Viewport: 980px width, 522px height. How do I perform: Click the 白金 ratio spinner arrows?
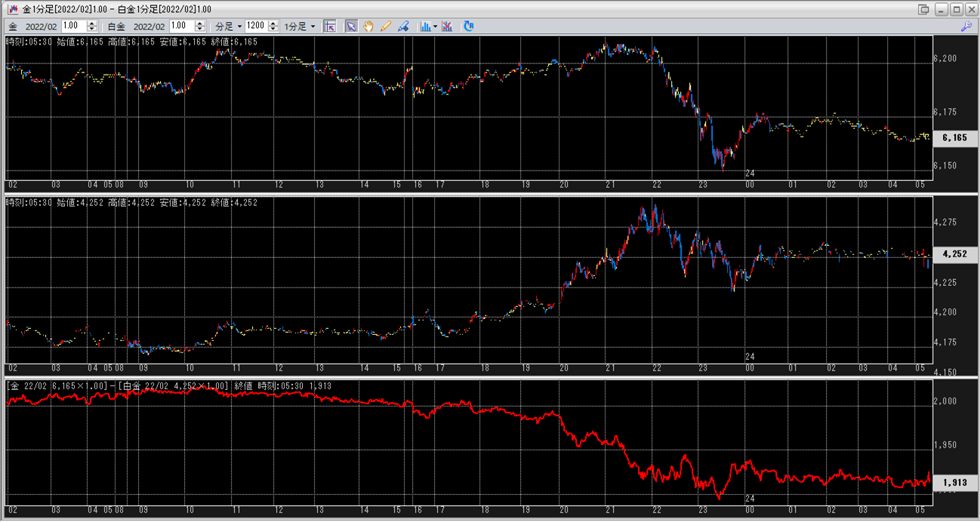coord(200,26)
